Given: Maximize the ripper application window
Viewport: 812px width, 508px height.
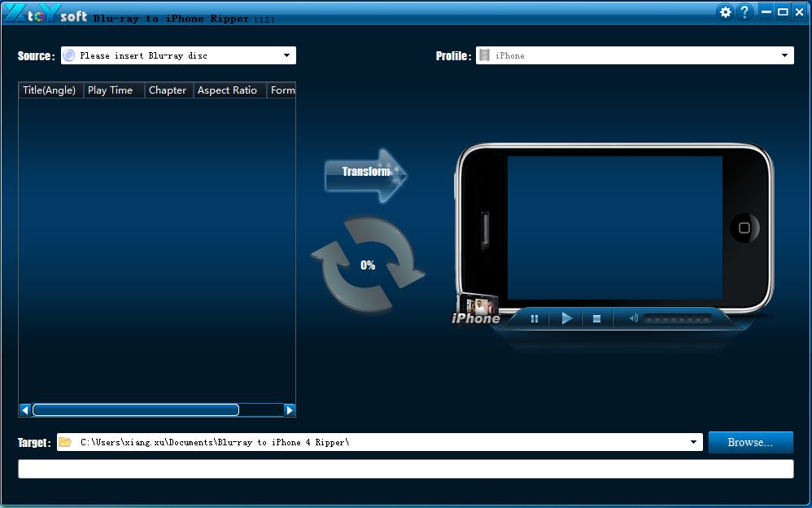Looking at the screenshot, I should pyautogui.click(x=783, y=11).
